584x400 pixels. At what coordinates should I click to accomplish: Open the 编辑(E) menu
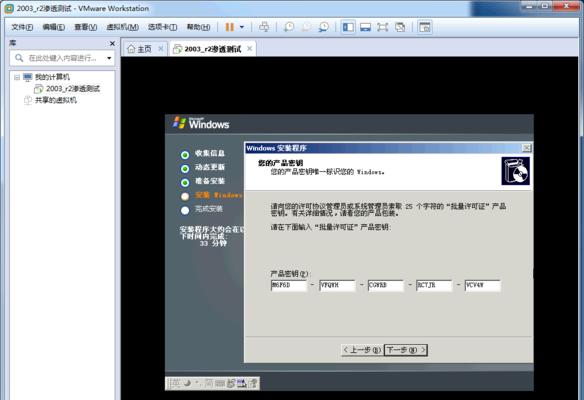(54, 27)
